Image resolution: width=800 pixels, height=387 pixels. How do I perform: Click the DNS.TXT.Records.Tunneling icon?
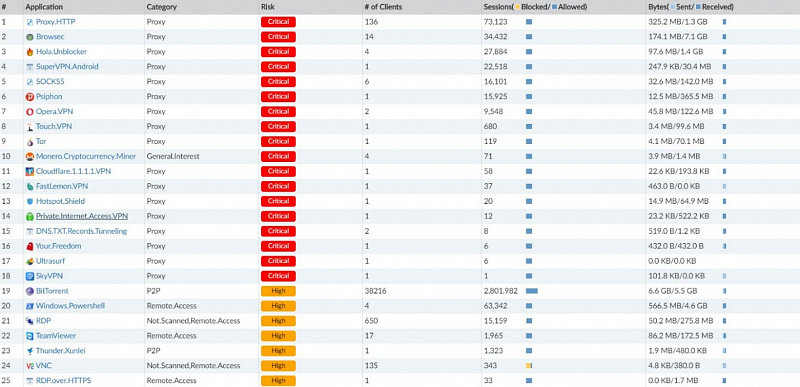pyautogui.click(x=30, y=231)
